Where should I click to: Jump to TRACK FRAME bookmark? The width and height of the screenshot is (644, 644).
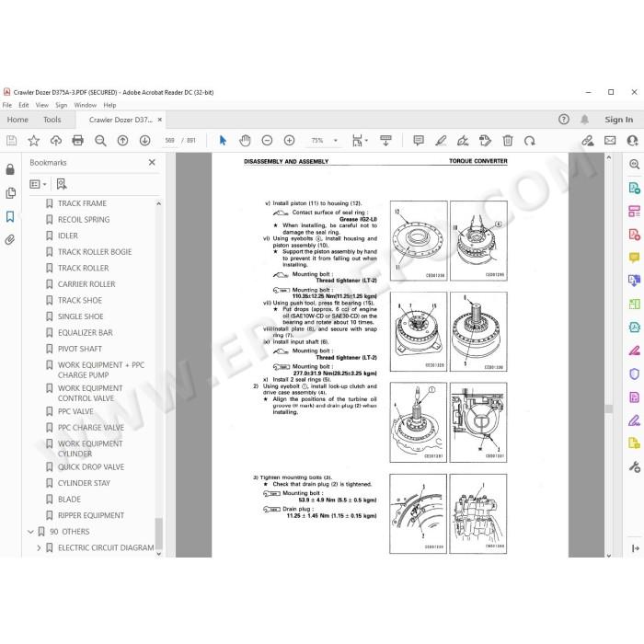(82, 203)
